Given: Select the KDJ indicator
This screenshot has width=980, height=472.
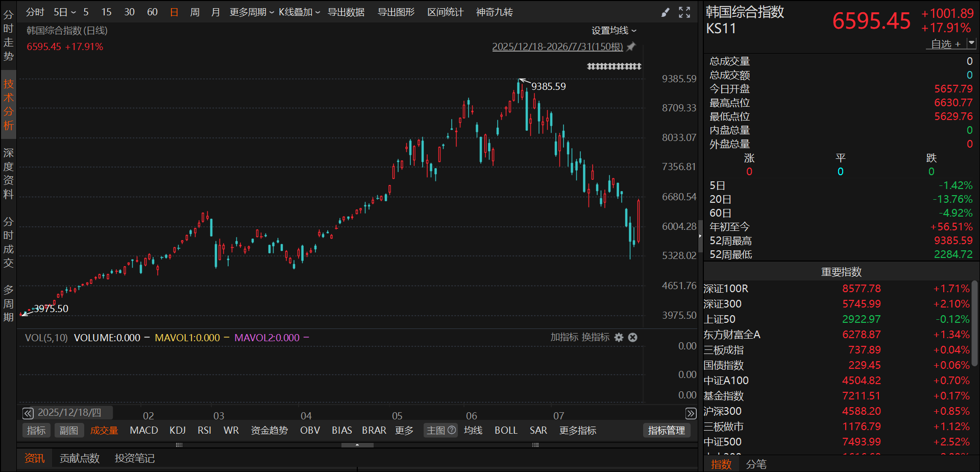Looking at the screenshot, I should (x=178, y=430).
